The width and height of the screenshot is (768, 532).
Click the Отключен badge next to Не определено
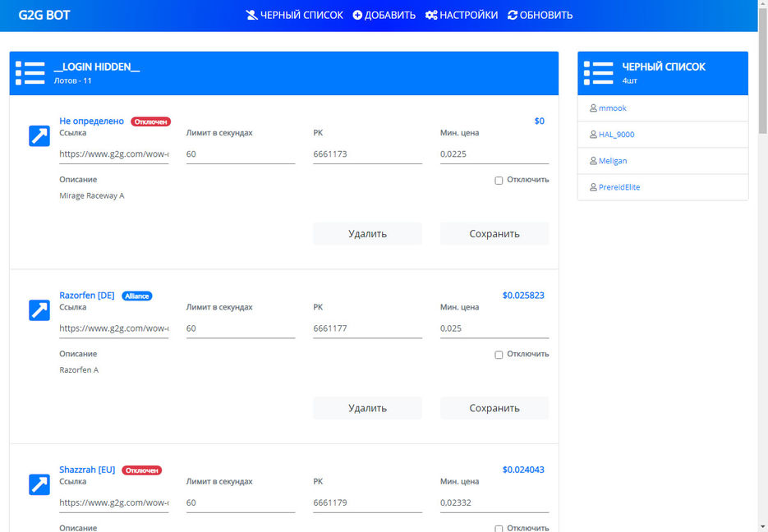pyautogui.click(x=150, y=122)
